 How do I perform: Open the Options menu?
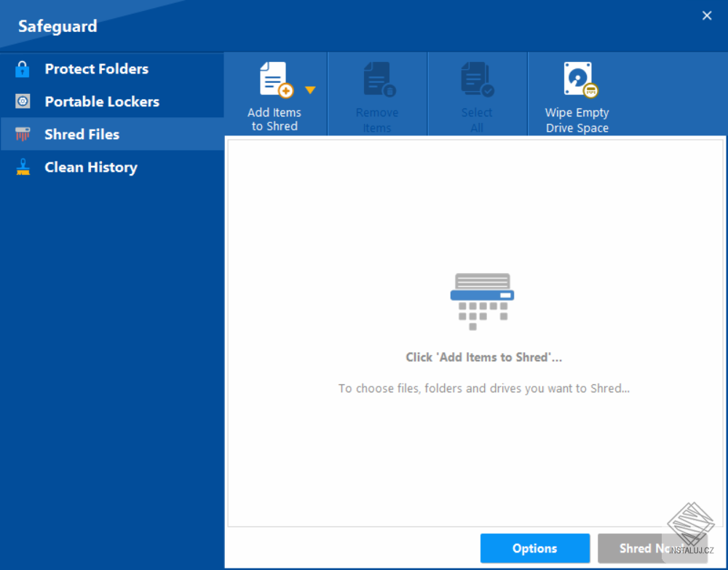(x=534, y=548)
